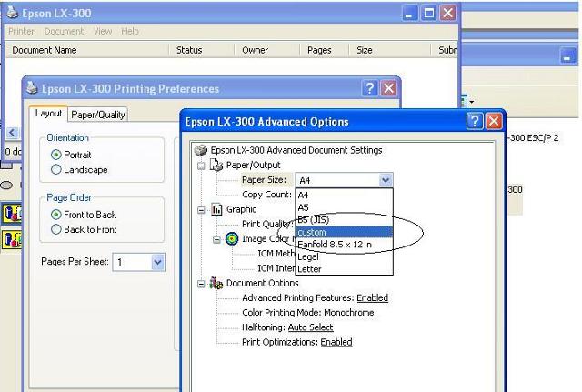Click the Print Quality setting row
Image resolution: width=582 pixels, height=392 pixels.
[x=267, y=224]
